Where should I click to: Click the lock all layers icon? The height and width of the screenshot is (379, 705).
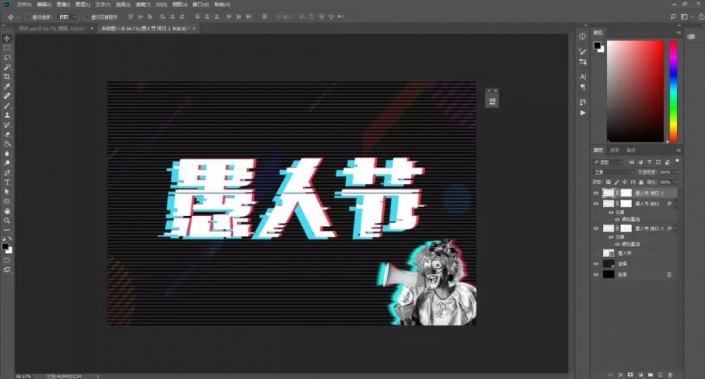coord(641,183)
